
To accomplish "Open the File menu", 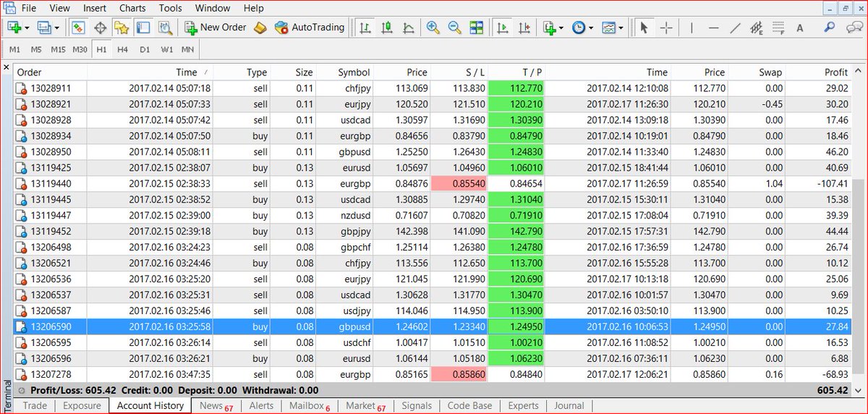I will coord(28,8).
